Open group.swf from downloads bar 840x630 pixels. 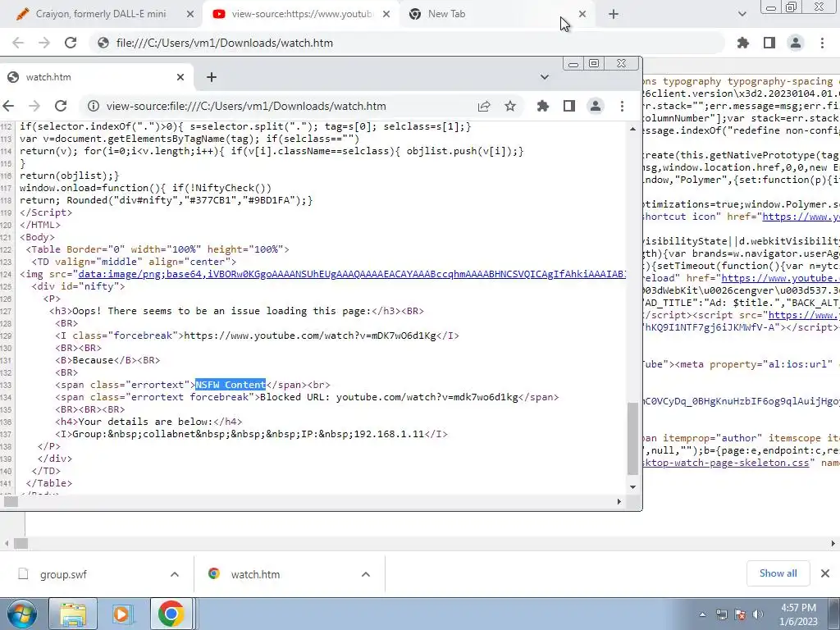[x=63, y=574]
